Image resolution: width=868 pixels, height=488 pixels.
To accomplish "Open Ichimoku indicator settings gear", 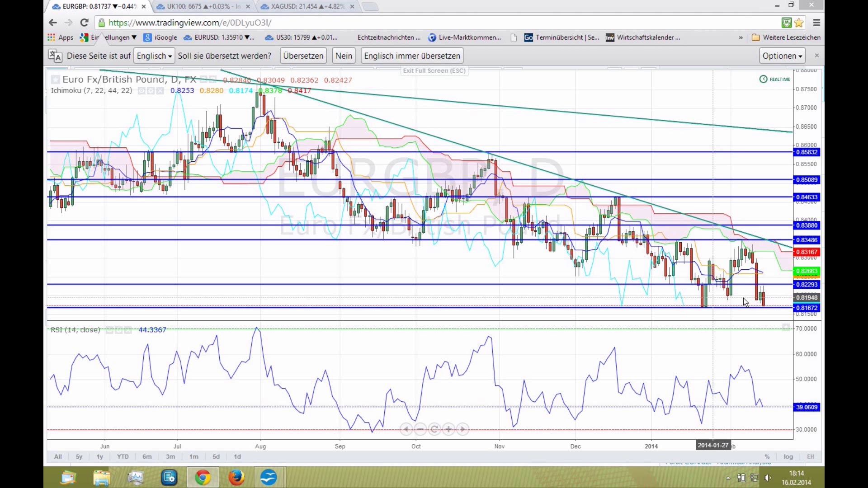I will point(151,91).
